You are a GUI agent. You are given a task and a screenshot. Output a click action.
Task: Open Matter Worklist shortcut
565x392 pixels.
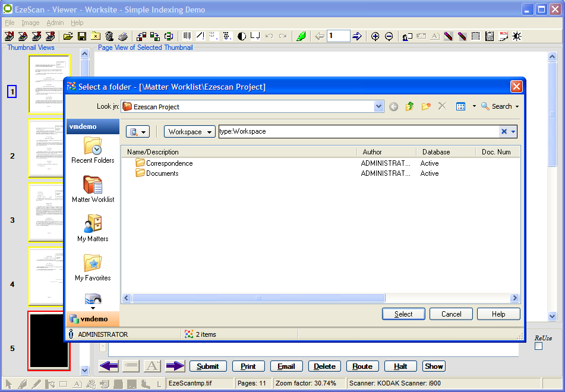click(93, 189)
